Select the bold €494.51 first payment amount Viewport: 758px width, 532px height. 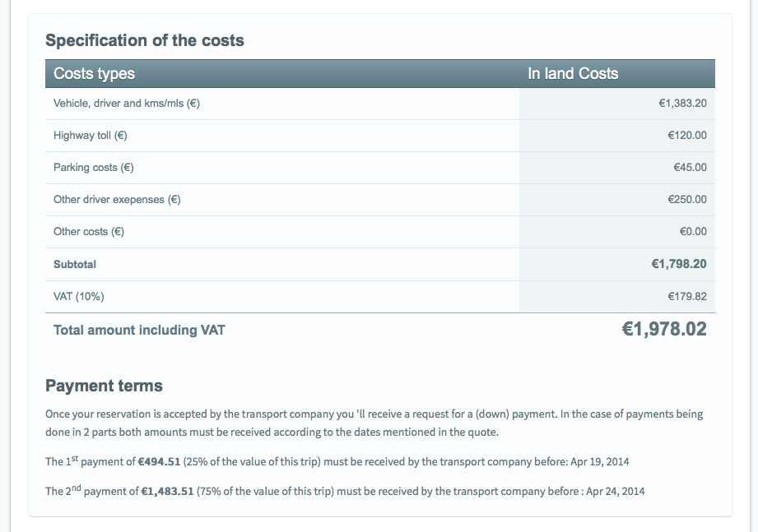coord(160,462)
